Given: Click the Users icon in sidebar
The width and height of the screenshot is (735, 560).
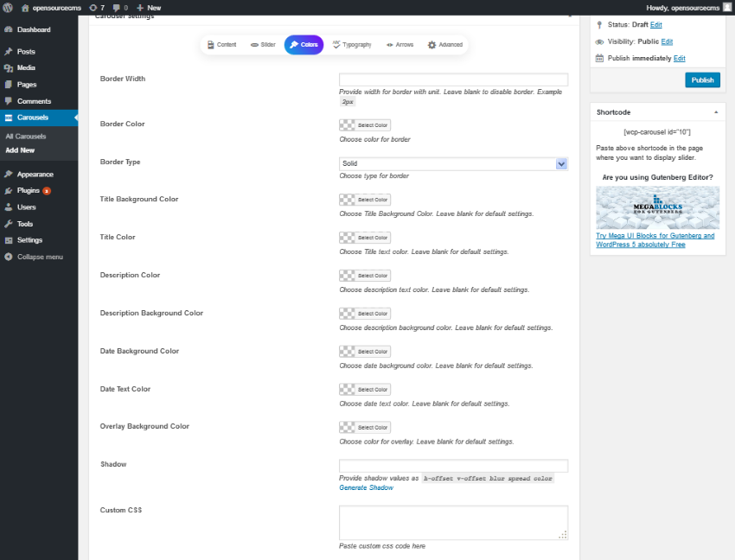Looking at the screenshot, I should pos(9,207).
